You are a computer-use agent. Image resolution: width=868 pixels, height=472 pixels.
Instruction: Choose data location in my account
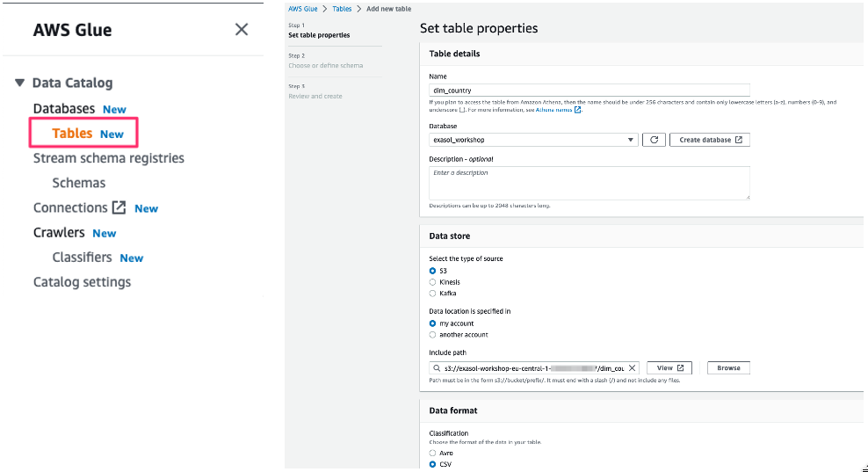pyautogui.click(x=433, y=323)
